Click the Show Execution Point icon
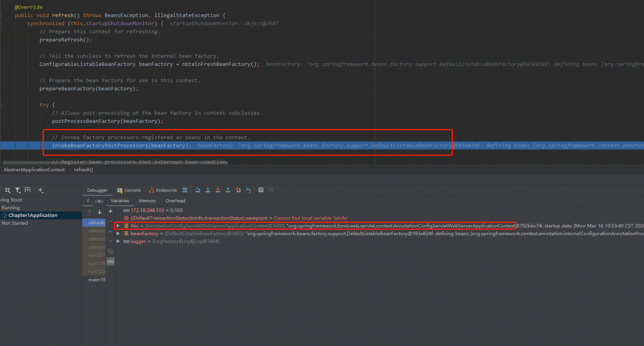Viewport: 644px width, 346px height. point(185,190)
